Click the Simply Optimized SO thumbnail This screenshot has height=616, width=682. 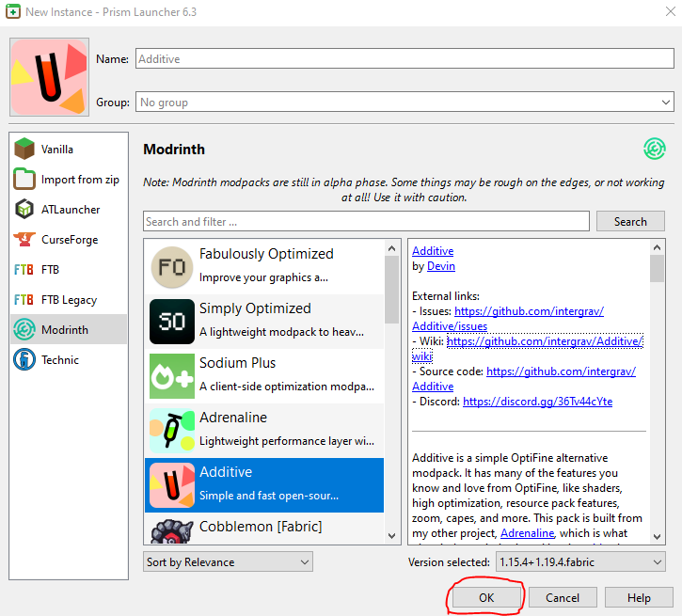tap(172, 322)
